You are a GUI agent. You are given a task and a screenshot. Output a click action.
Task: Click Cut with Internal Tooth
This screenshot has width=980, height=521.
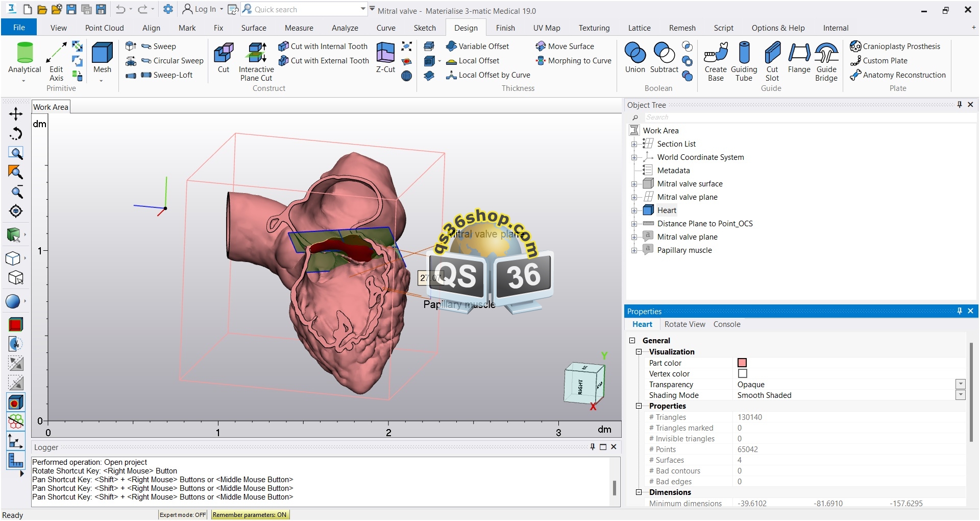point(323,46)
